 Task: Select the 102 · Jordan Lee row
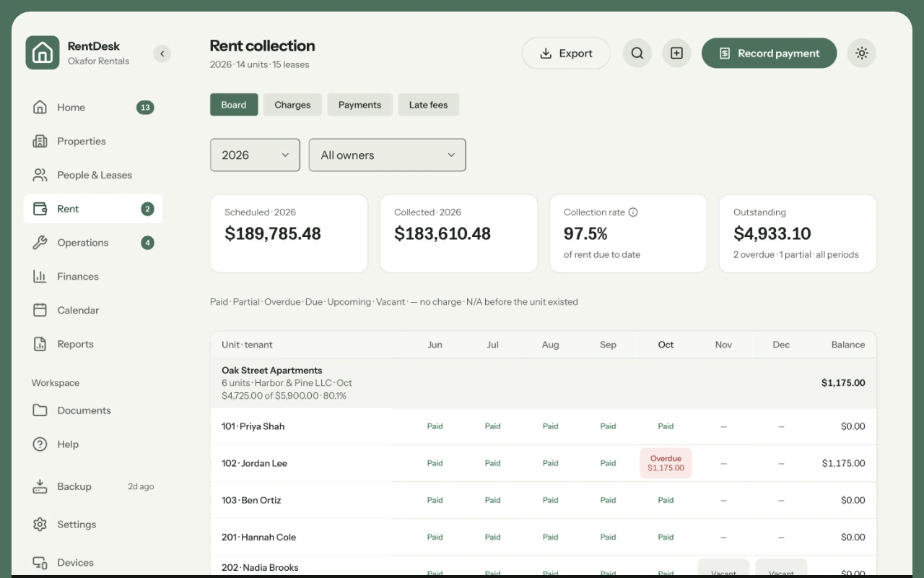point(544,463)
